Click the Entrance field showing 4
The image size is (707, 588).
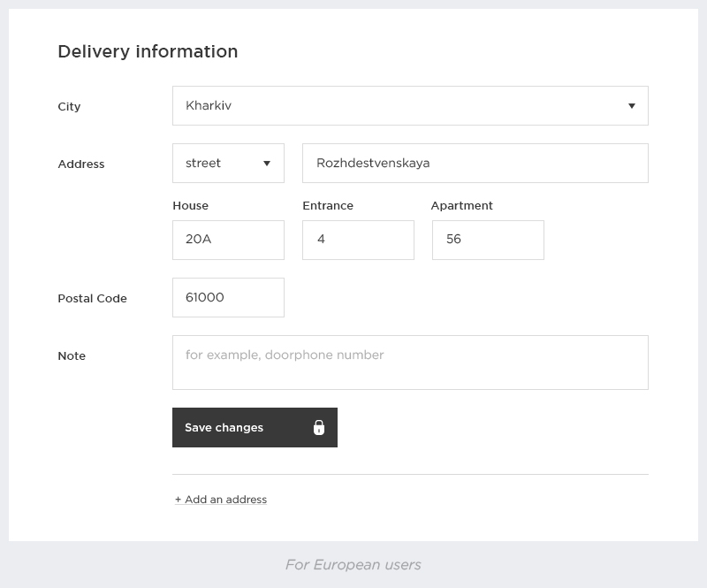click(358, 240)
